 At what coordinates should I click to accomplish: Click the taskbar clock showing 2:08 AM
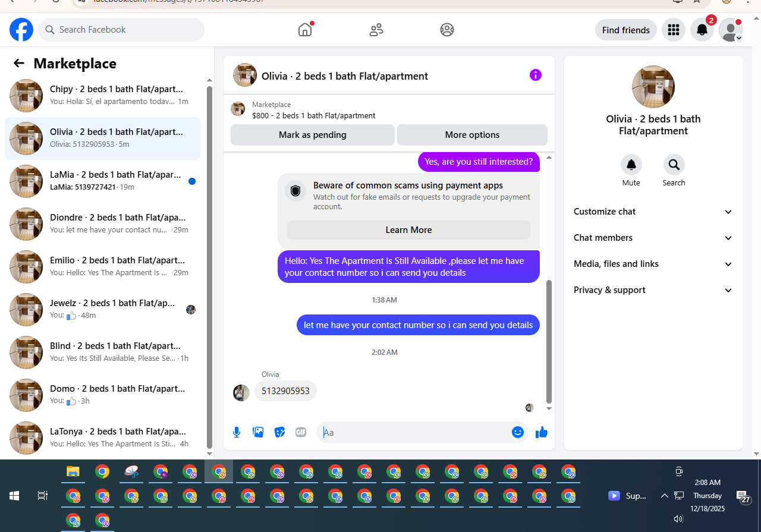(707, 496)
